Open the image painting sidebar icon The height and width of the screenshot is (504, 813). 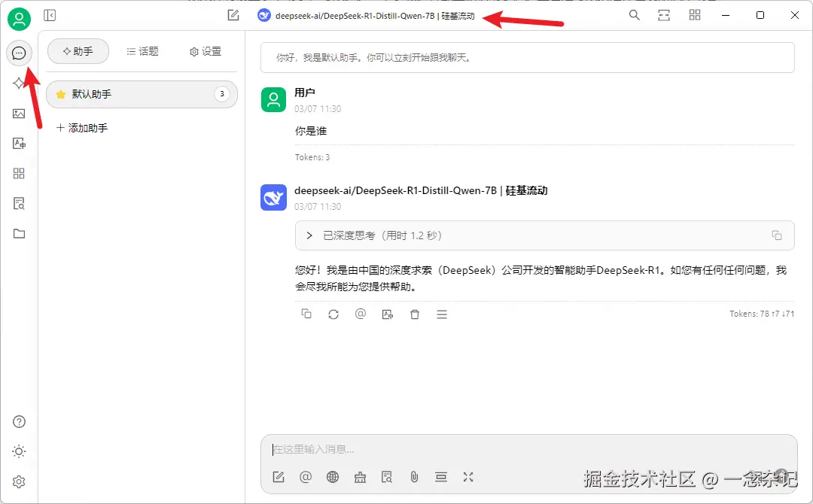[19, 114]
